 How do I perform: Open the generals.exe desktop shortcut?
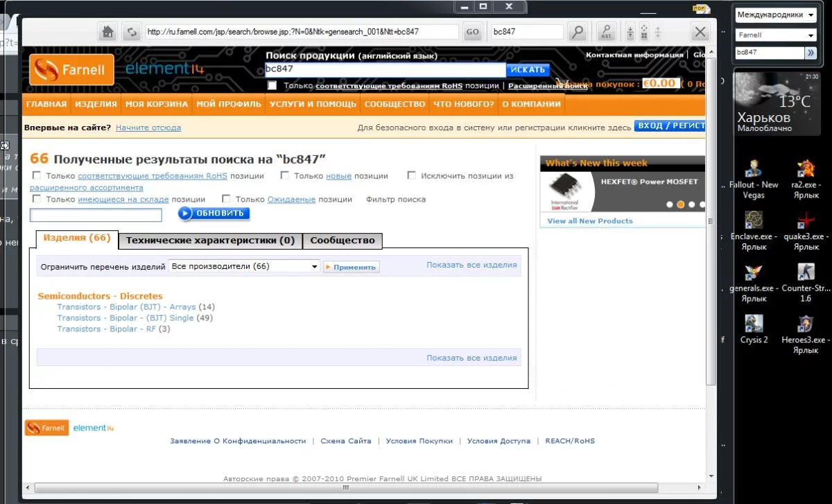754,282
